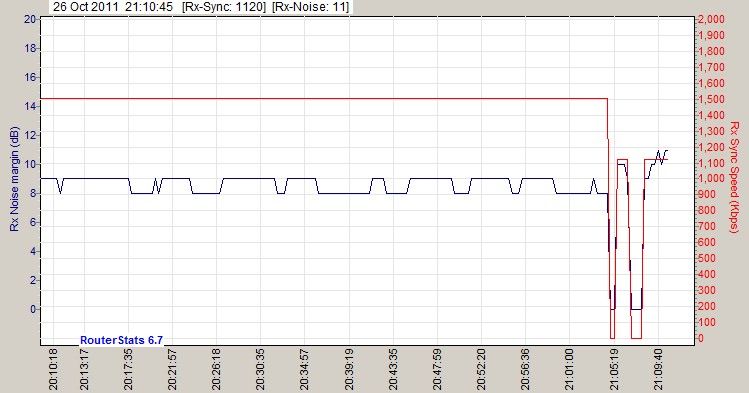Click the 500 value on the sync speed axis
This screenshot has width=749, height=393.
tap(707, 258)
